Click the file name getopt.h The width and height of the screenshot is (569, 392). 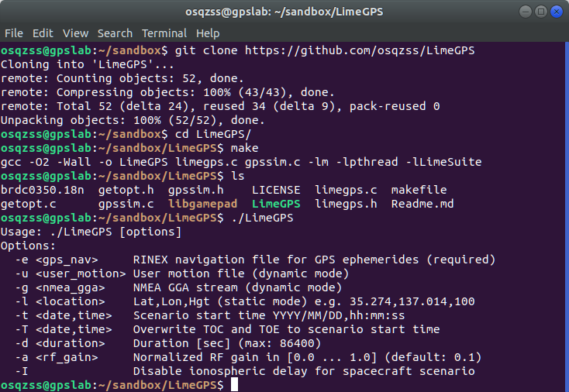click(x=126, y=190)
